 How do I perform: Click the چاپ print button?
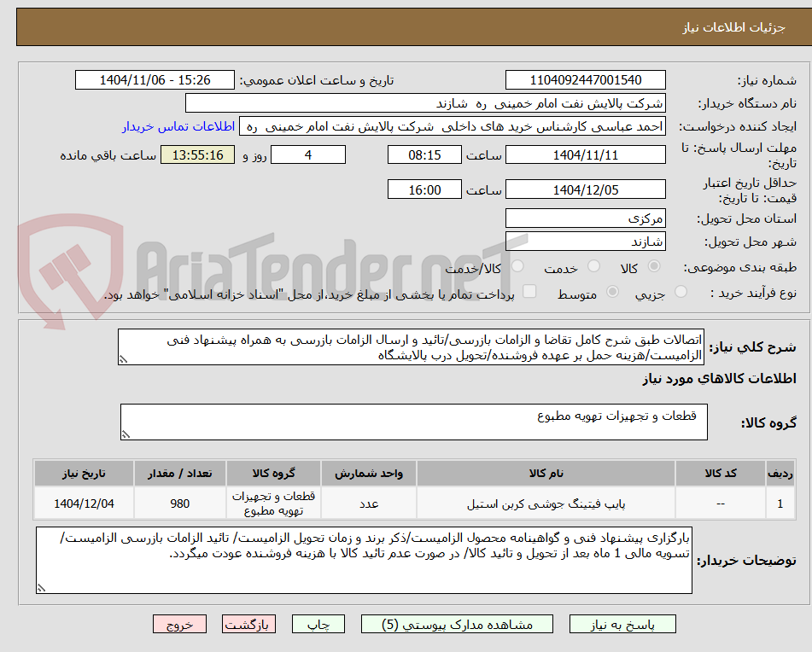click(318, 624)
